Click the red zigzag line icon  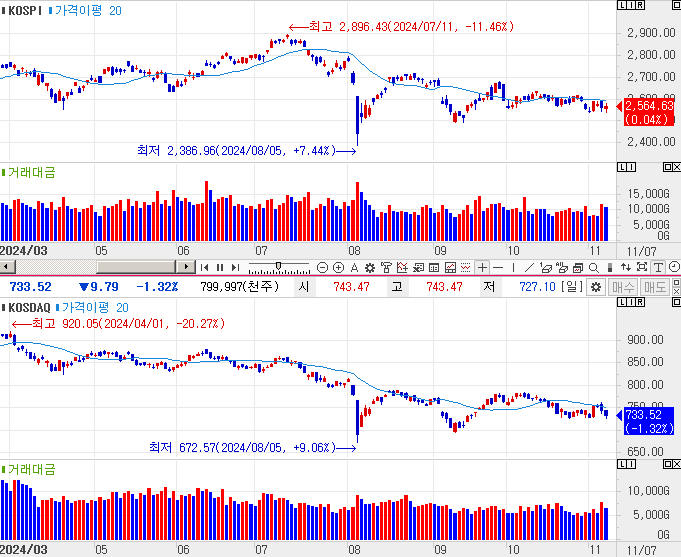pyautogui.click(x=466, y=268)
